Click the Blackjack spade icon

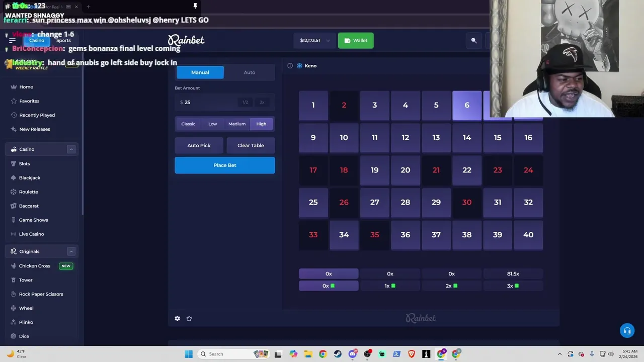[14, 177]
